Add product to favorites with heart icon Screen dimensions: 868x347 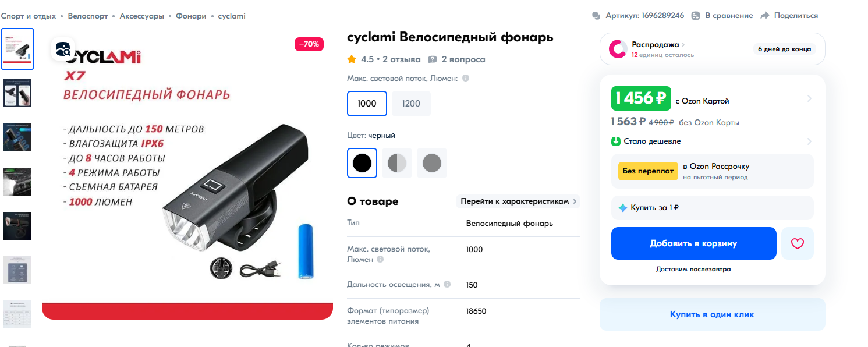[798, 243]
